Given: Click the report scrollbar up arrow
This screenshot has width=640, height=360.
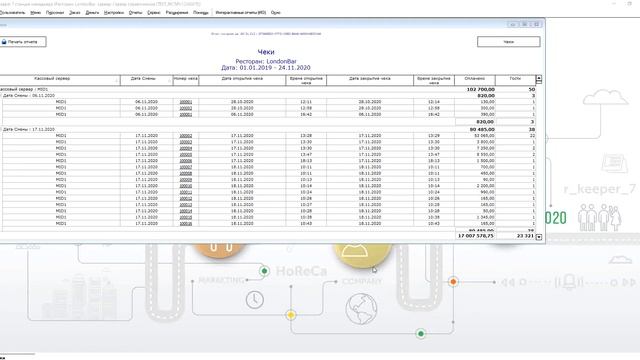Looking at the screenshot, I should pyautogui.click(x=539, y=78).
